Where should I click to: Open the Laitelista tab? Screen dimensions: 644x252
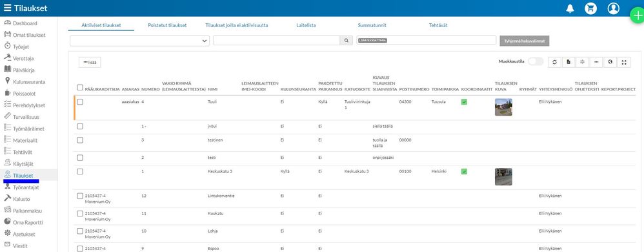click(x=306, y=25)
